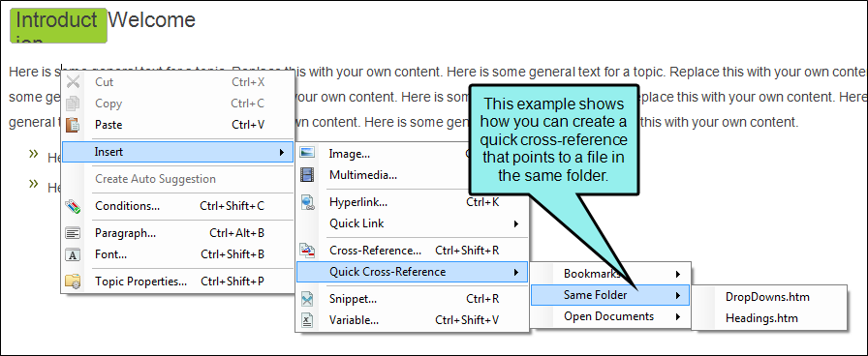Click the Font letter A icon

73,254
